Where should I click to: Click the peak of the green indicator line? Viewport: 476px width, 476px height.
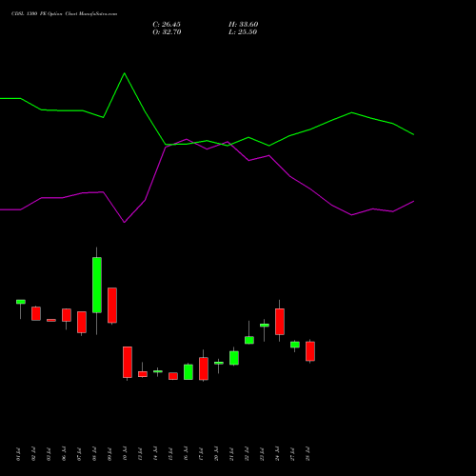pos(124,73)
